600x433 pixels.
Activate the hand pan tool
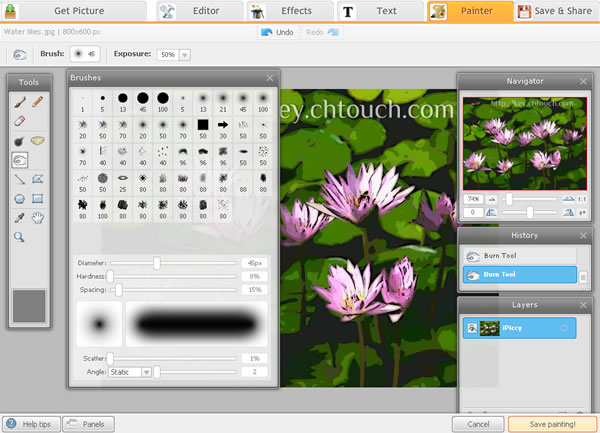pyautogui.click(x=38, y=217)
